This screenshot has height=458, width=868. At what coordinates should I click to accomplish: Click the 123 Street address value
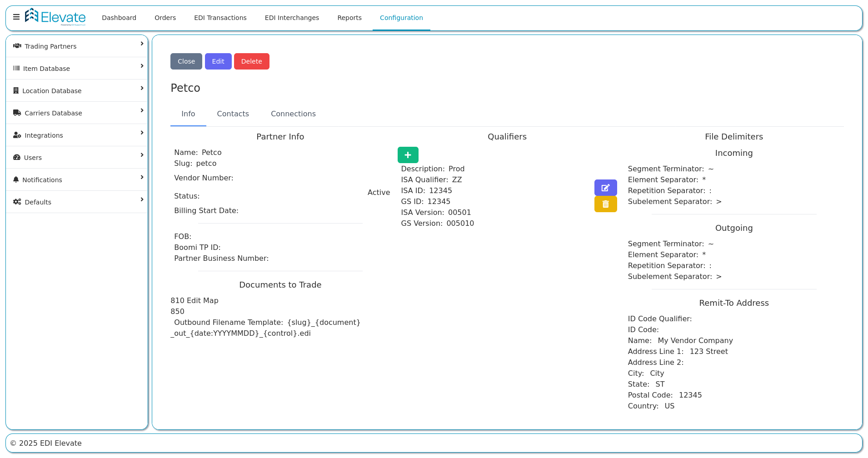[709, 351]
